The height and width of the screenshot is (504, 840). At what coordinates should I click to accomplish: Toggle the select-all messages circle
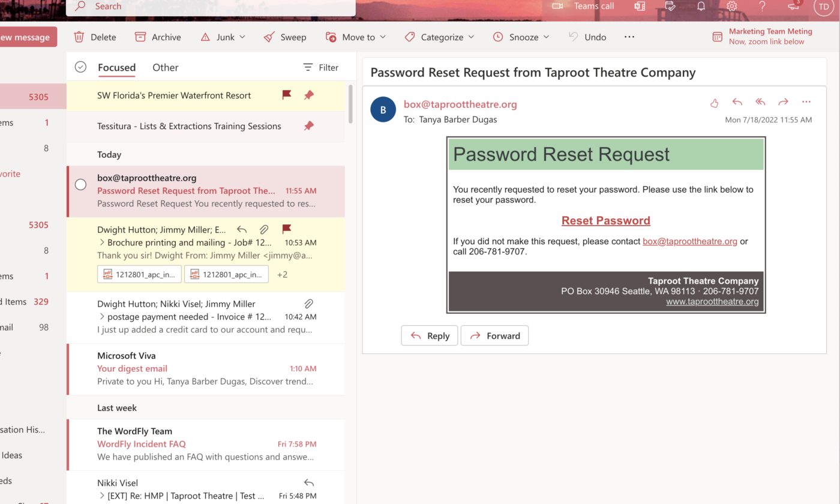[80, 67]
